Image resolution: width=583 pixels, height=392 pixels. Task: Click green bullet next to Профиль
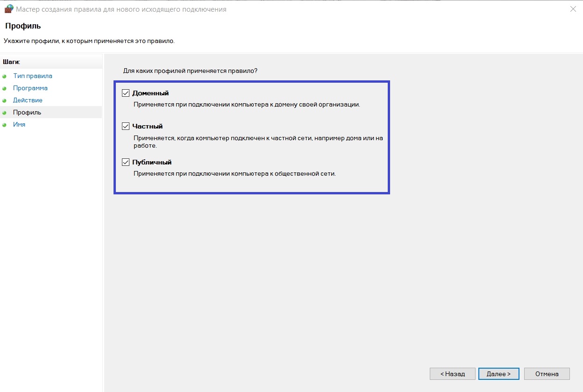coord(5,113)
